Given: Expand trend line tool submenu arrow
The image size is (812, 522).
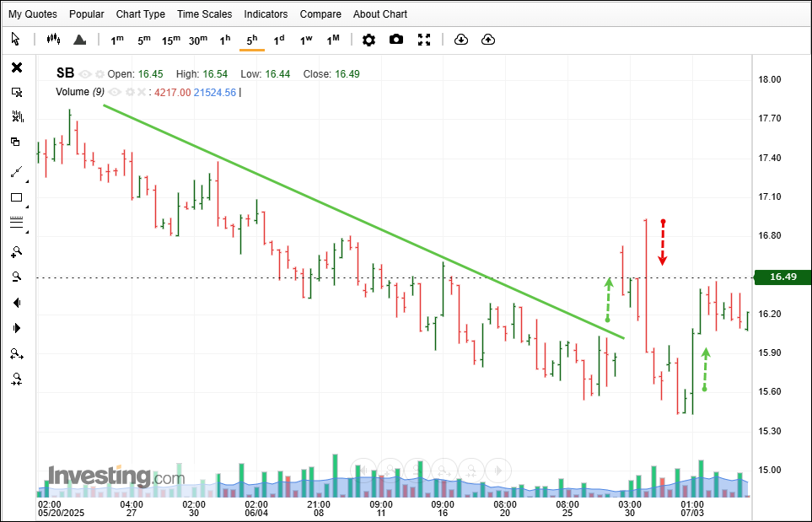Looking at the screenshot, I should 27,182.
